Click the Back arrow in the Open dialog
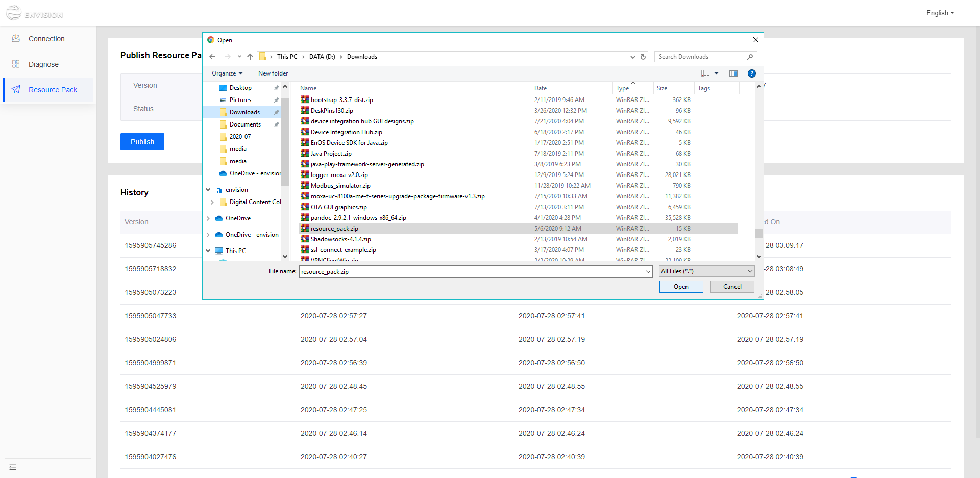This screenshot has width=980, height=478. click(x=212, y=57)
